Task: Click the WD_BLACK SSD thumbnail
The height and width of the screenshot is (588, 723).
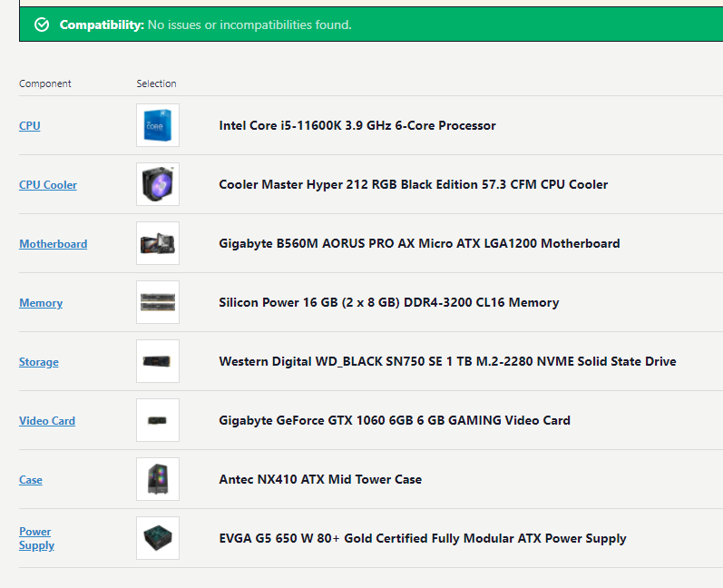Action: [x=158, y=361]
